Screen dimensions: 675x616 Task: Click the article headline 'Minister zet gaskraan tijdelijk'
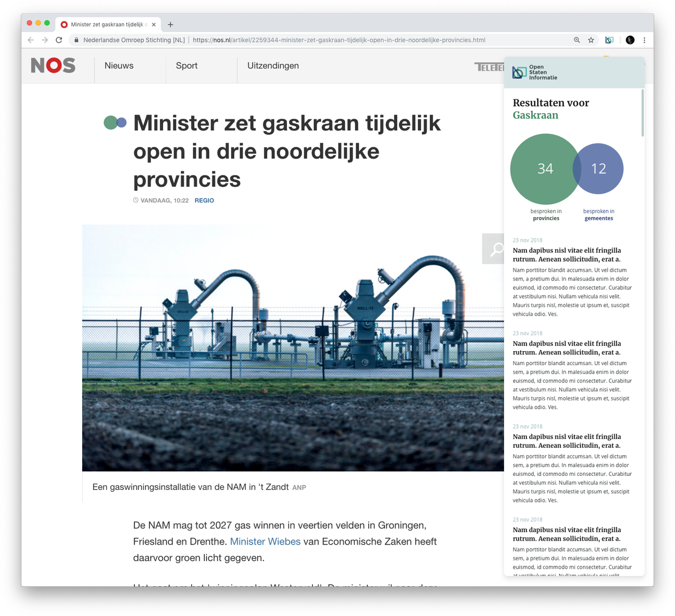tap(287, 151)
